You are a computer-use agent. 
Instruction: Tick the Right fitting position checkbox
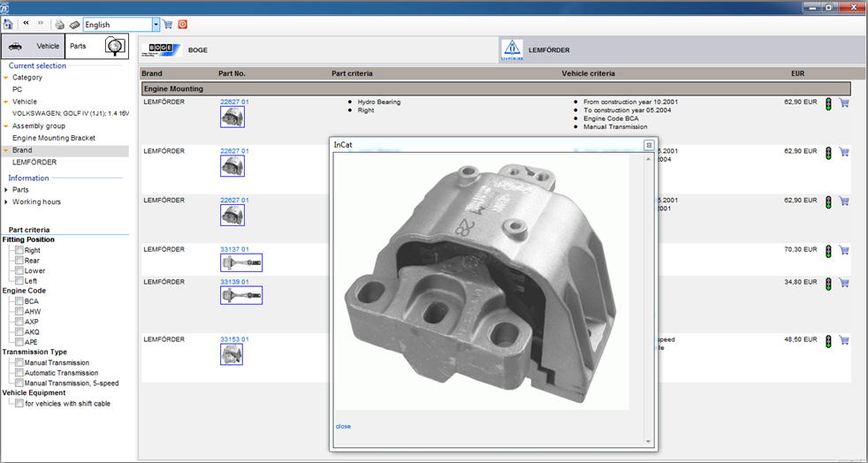[19, 250]
